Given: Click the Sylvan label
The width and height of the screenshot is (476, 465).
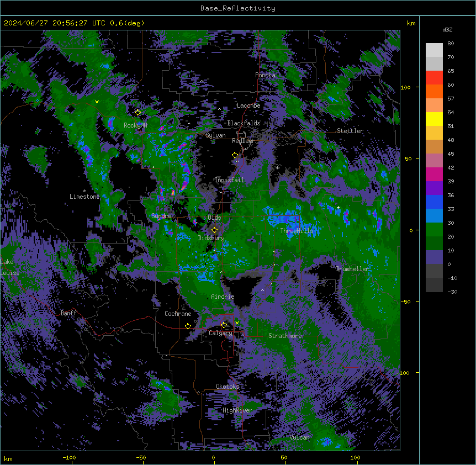Looking at the screenshot, I should point(215,135).
